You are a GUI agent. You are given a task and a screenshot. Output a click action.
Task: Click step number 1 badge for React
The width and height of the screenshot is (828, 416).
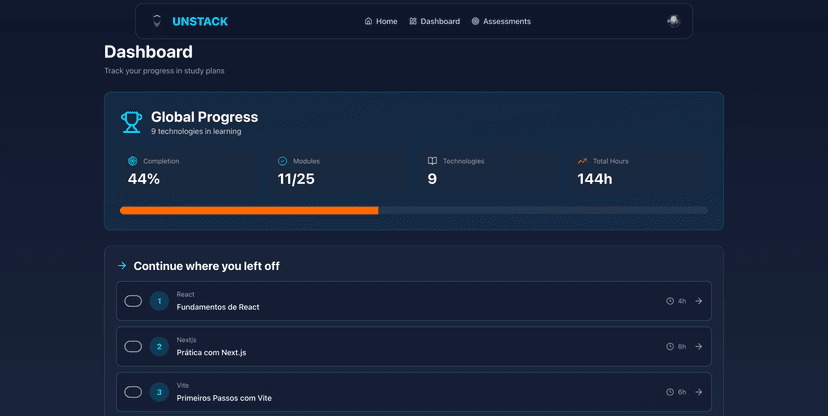pos(159,301)
